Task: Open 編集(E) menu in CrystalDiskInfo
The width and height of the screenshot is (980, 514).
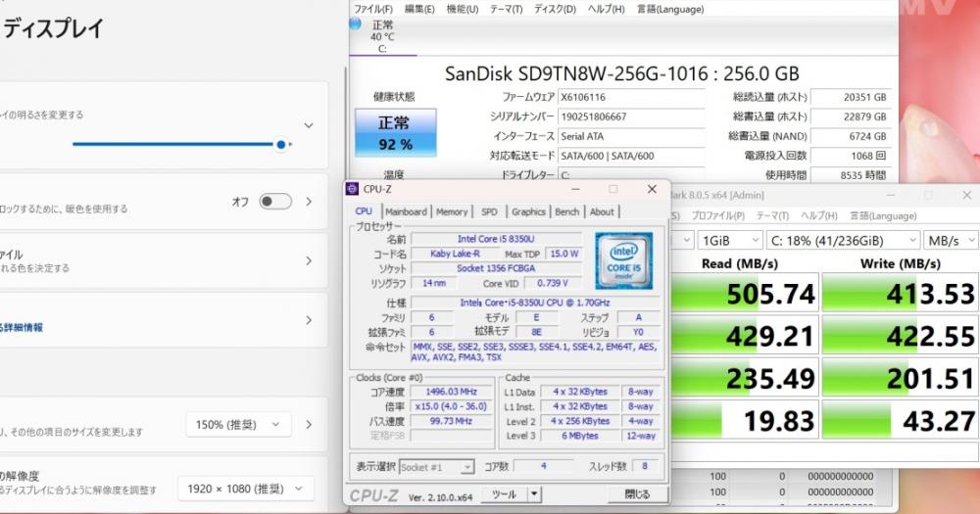Action: click(419, 9)
